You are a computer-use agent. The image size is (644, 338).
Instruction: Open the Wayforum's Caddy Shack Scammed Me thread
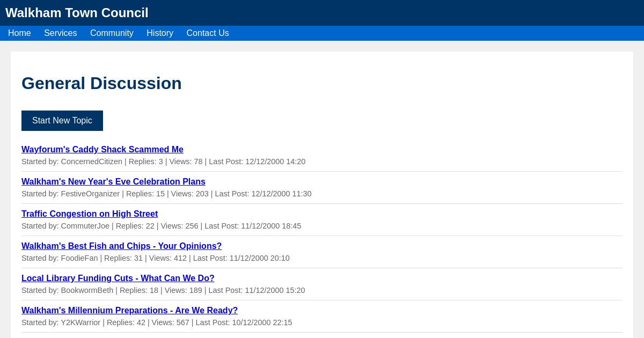[x=103, y=150]
